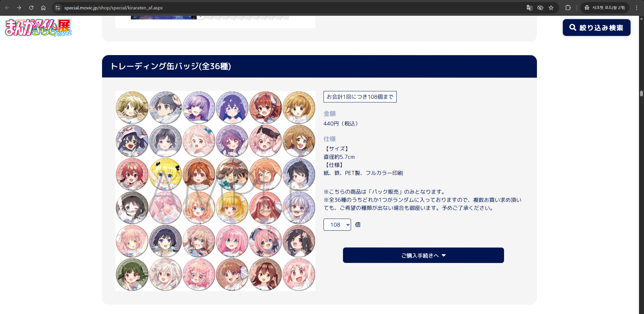The width and height of the screenshot is (644, 314).
Task: Click the まんがタイムきらら展 logo
Action: (38, 28)
